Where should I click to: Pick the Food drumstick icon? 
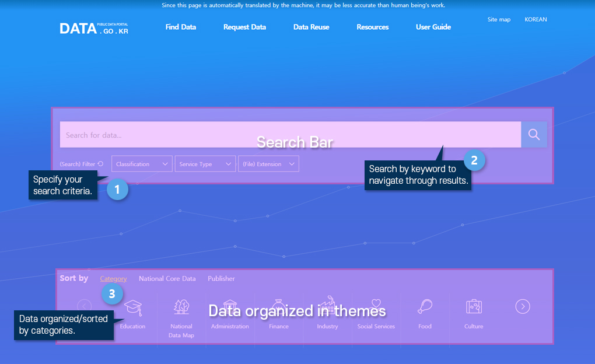pyautogui.click(x=425, y=307)
